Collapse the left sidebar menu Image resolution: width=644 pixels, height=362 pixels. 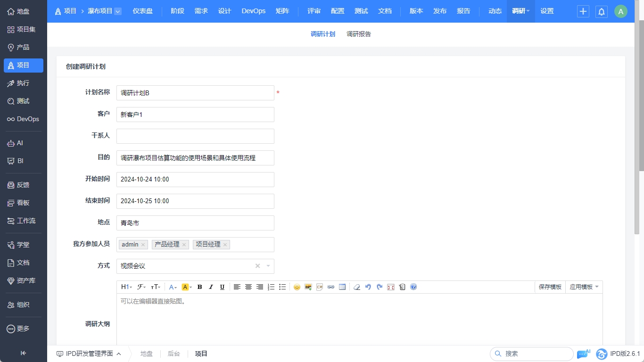(23, 353)
